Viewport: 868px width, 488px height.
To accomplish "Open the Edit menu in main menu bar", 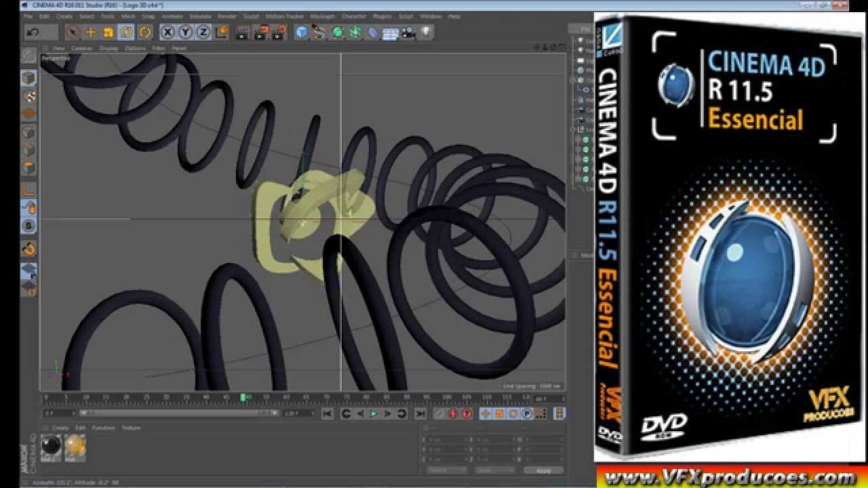I will [x=44, y=16].
